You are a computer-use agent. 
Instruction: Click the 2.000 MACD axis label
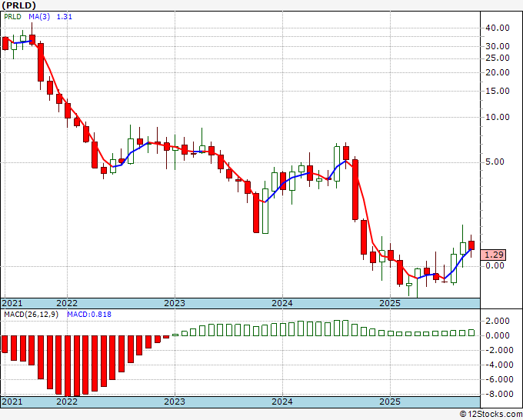[x=498, y=321]
